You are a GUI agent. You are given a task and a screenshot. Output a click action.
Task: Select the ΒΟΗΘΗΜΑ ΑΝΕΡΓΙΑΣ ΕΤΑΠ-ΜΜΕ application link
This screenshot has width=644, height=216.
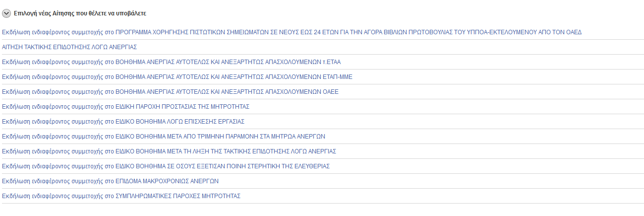point(177,76)
